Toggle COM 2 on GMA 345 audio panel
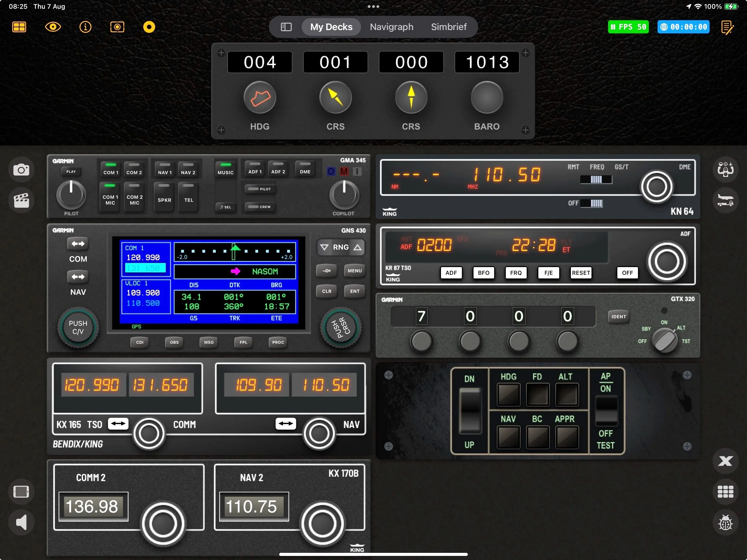The width and height of the screenshot is (747, 560). (x=134, y=169)
